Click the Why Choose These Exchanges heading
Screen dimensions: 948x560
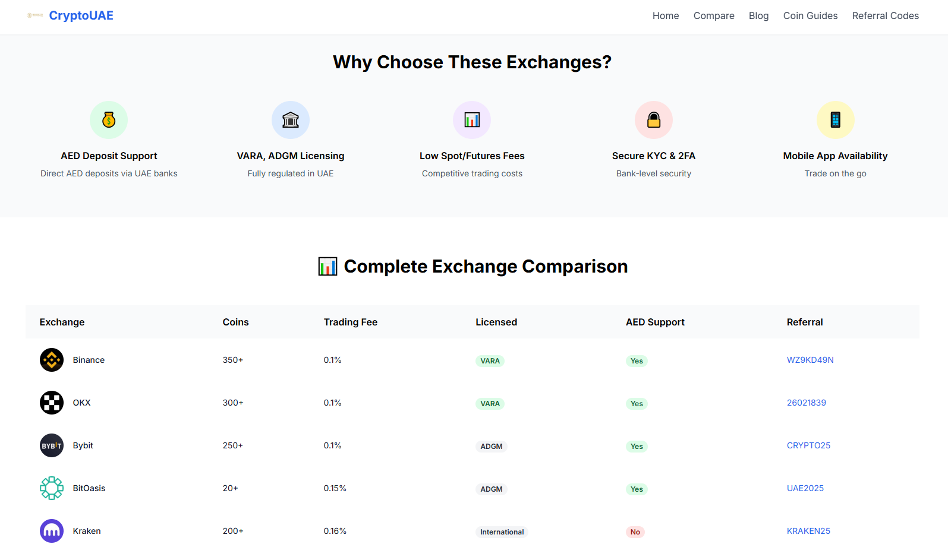point(472,62)
